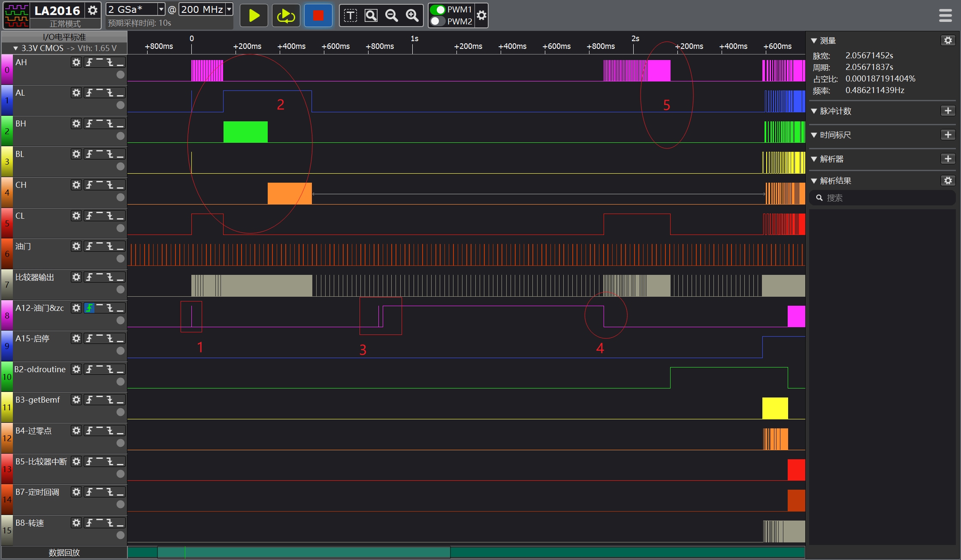
Task: Toggle the PWM1 switch off
Action: click(x=438, y=9)
